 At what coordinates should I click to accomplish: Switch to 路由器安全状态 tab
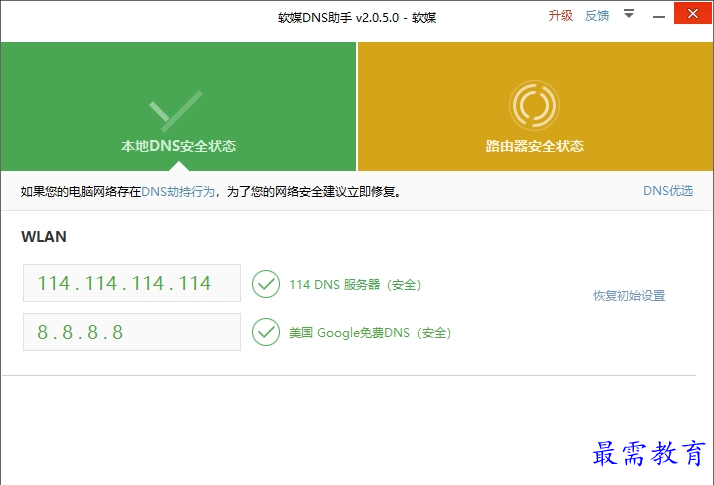536,107
